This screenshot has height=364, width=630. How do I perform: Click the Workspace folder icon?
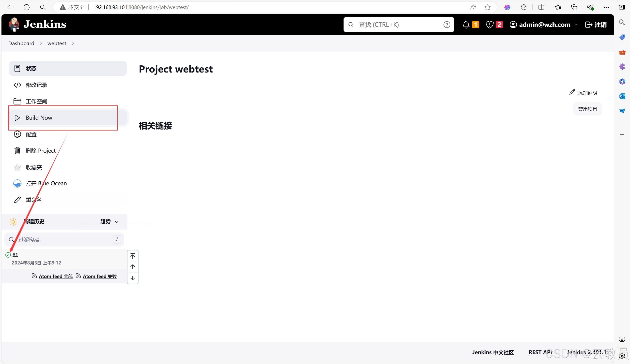[17, 101]
